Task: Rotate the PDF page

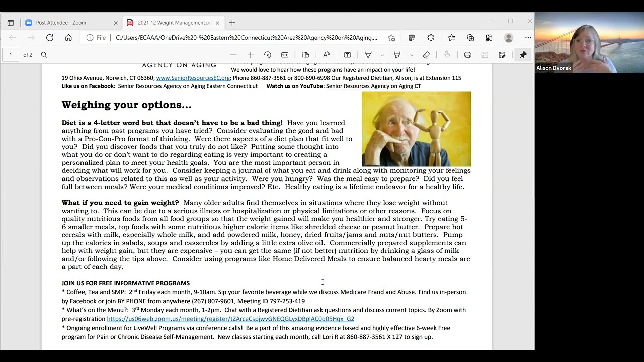Action: point(268,55)
